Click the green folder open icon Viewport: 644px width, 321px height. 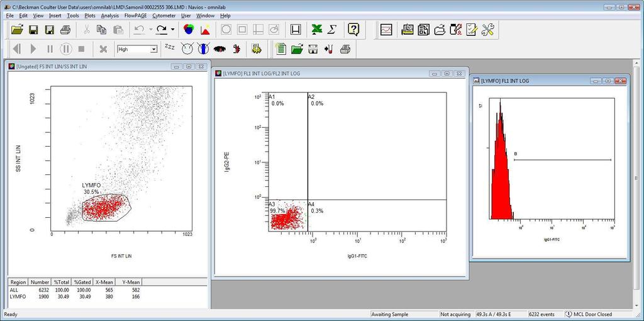pyautogui.click(x=297, y=49)
